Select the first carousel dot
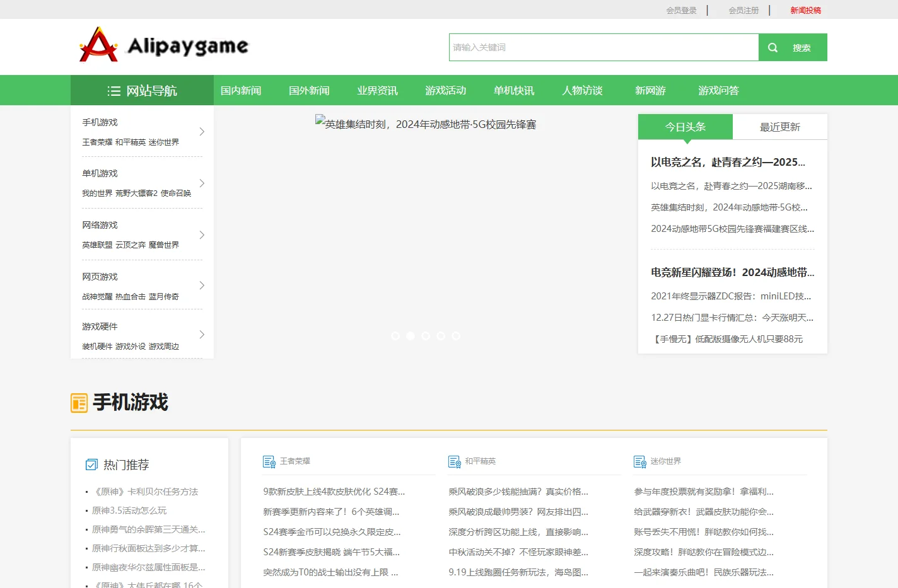The width and height of the screenshot is (898, 588). click(395, 336)
